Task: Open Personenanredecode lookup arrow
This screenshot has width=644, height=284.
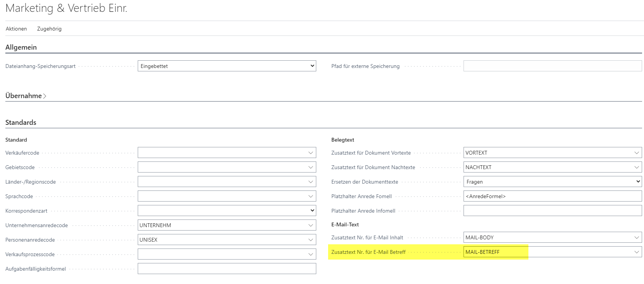Action: (311, 240)
